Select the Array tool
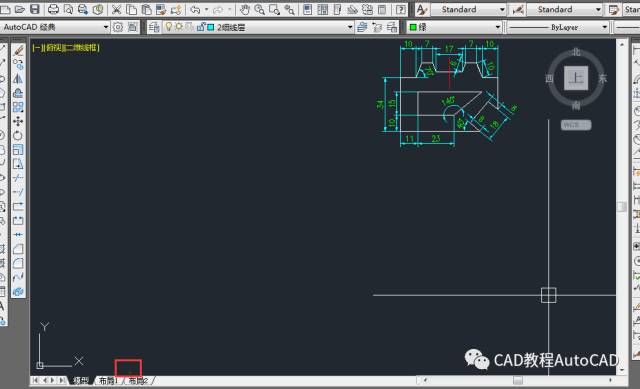 [18, 107]
